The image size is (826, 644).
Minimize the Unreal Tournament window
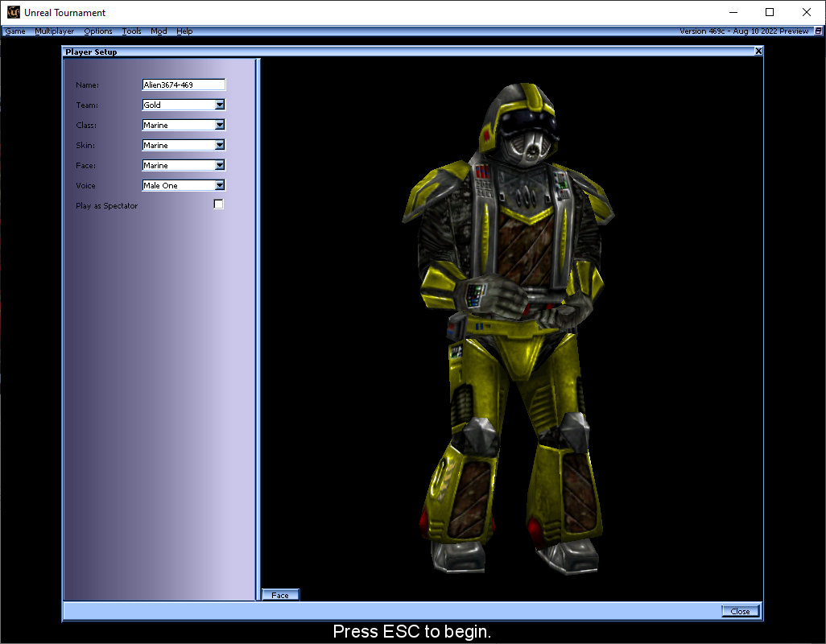(733, 12)
